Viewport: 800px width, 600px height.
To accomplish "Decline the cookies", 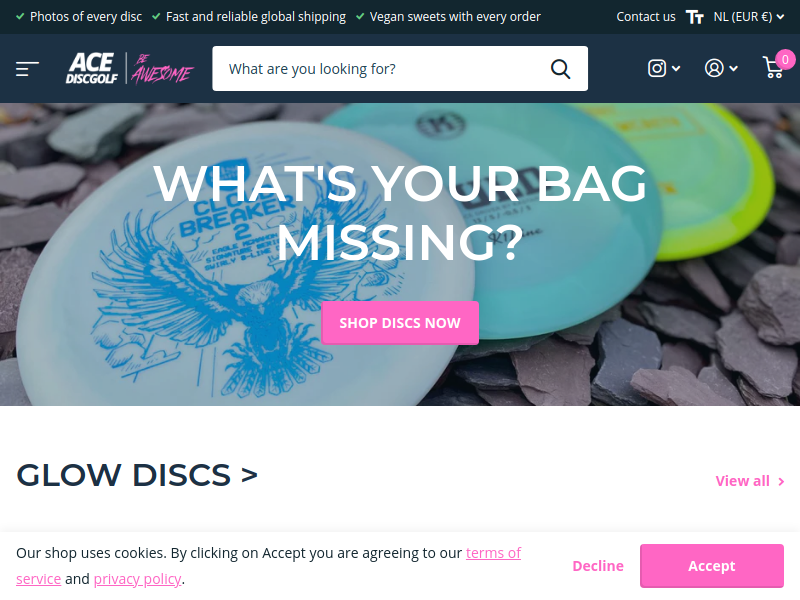I will (598, 566).
